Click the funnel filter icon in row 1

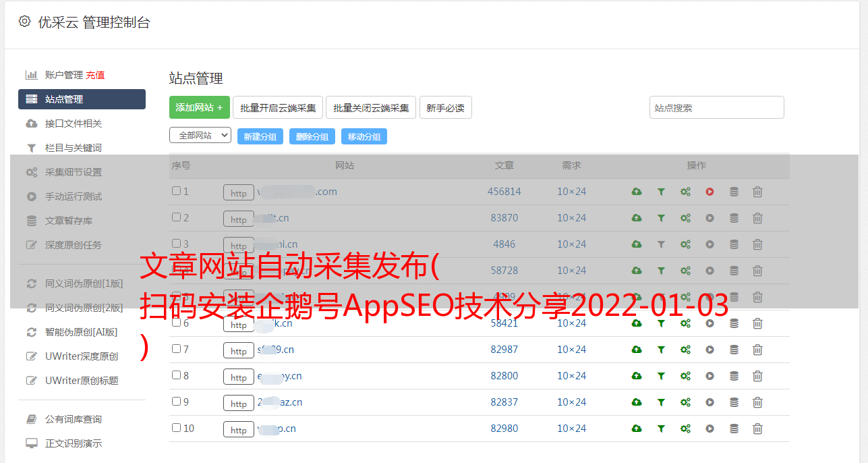[661, 192]
